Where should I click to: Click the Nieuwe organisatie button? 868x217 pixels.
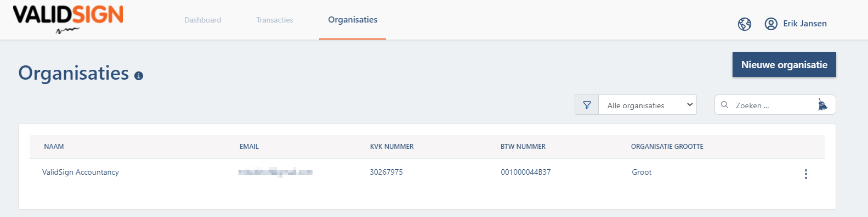[784, 65]
